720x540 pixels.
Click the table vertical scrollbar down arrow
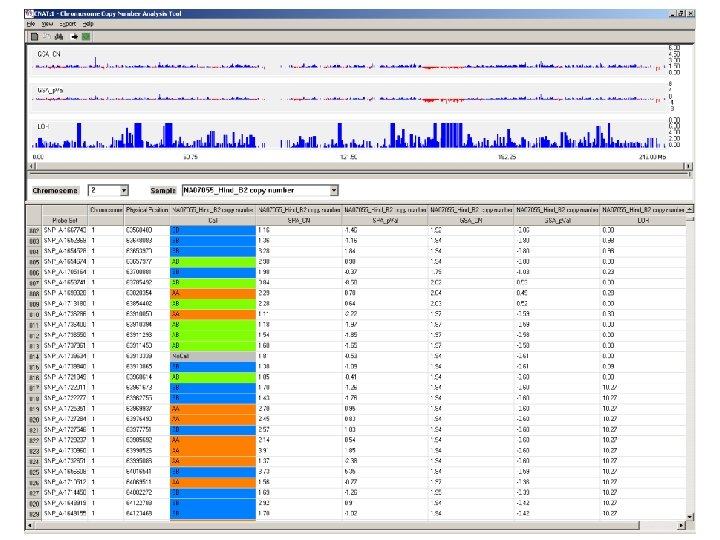(690, 517)
